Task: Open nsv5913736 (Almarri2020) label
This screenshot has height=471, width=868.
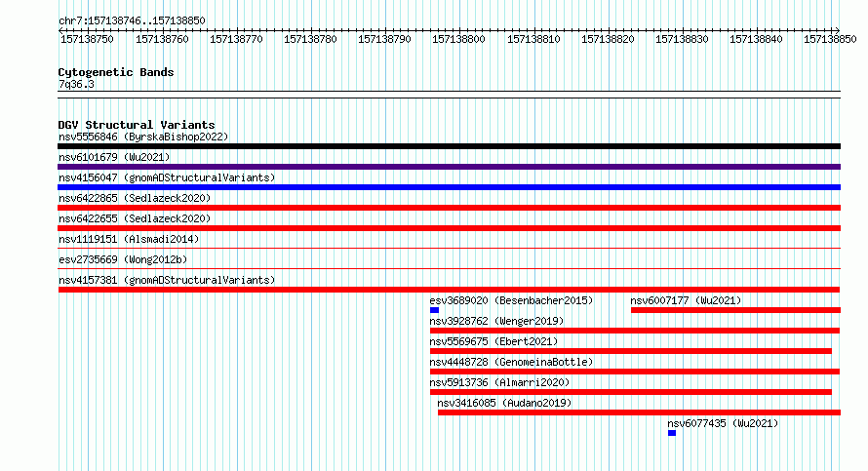Action: tap(499, 382)
